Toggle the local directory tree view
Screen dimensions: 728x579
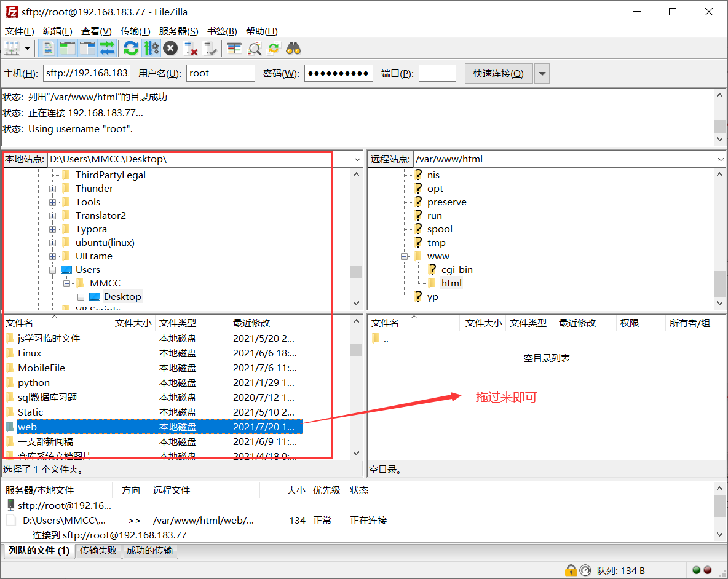(x=68, y=48)
